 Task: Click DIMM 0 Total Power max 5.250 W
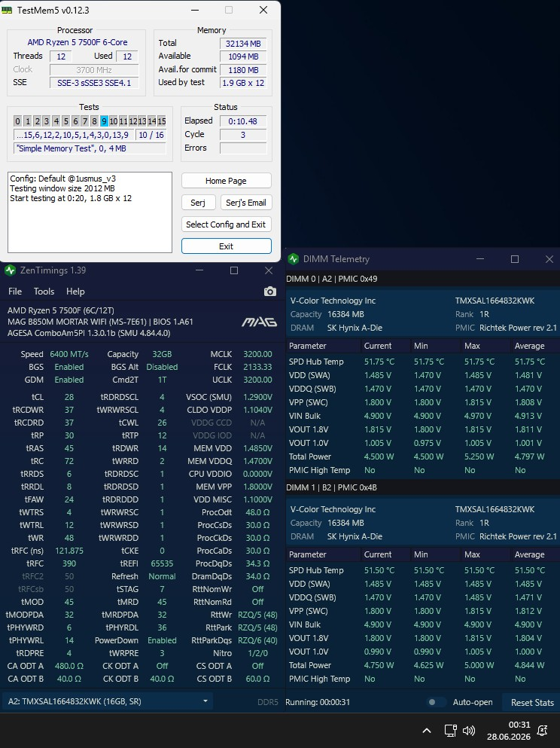479,456
